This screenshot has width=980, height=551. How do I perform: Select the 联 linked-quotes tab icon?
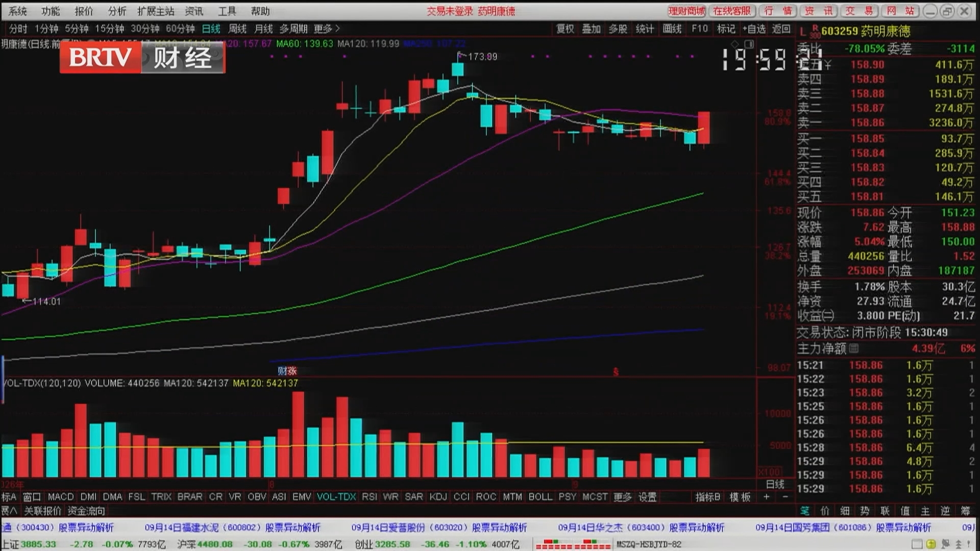tap(885, 511)
